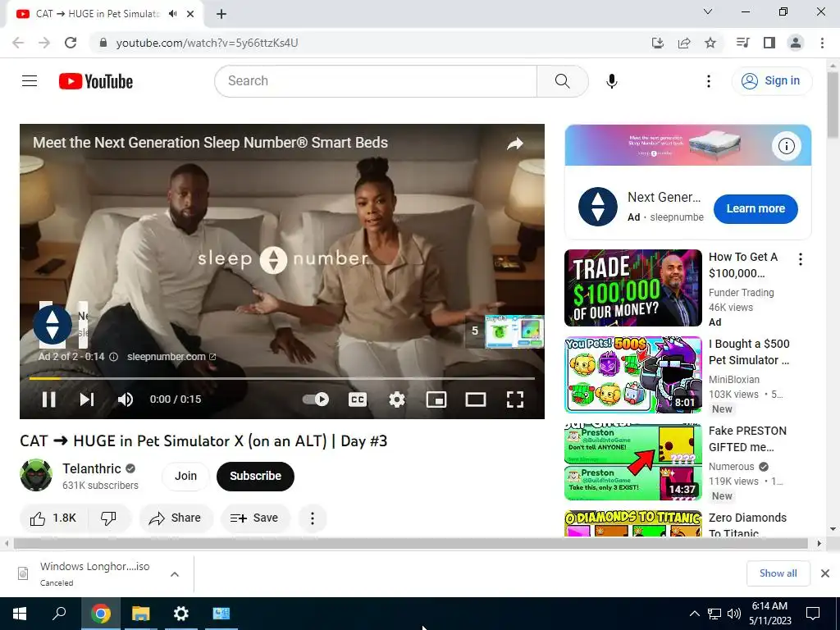This screenshot has height=630, width=840.
Task: Click the ad progress bar
Action: click(282, 378)
